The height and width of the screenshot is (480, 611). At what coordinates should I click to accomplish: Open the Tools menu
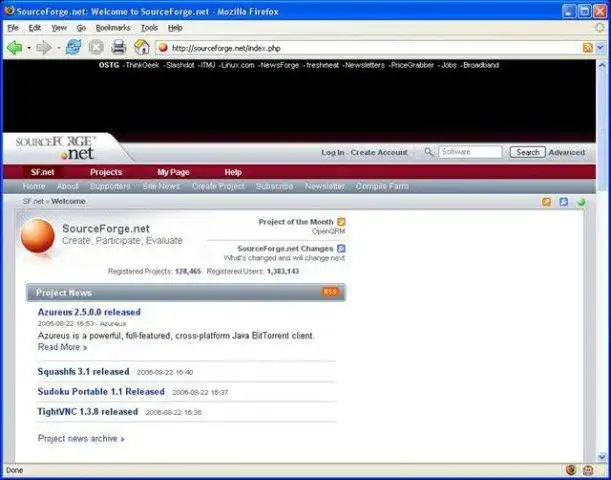coord(149,28)
